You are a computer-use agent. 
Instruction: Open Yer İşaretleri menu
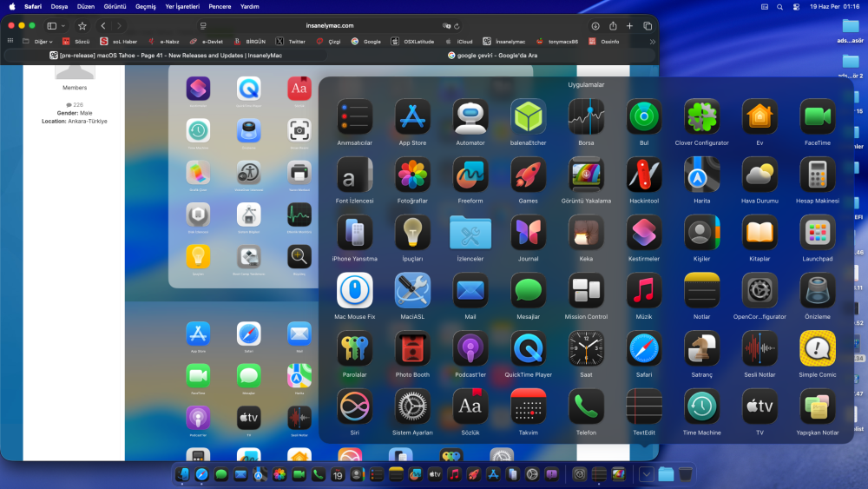point(182,7)
